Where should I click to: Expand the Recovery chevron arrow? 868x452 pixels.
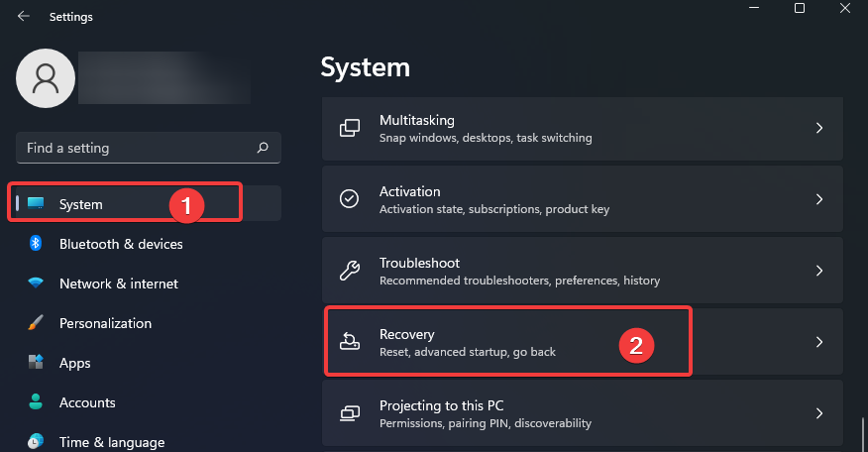tap(819, 342)
